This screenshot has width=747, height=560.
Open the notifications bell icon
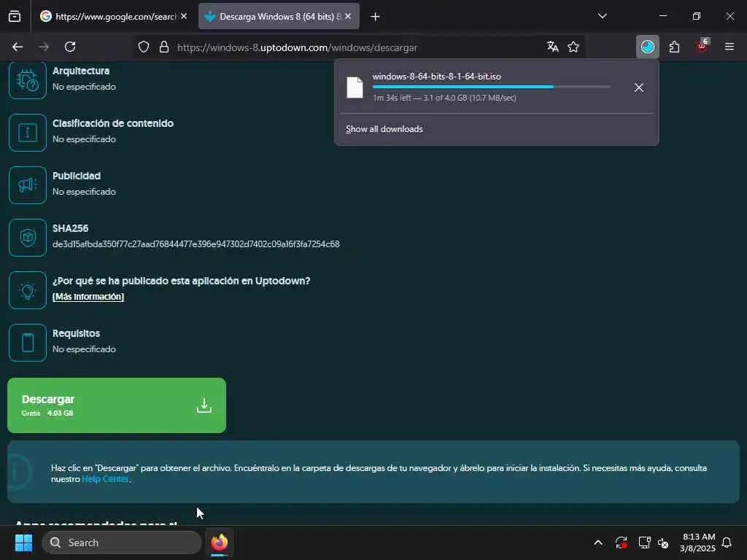click(727, 542)
